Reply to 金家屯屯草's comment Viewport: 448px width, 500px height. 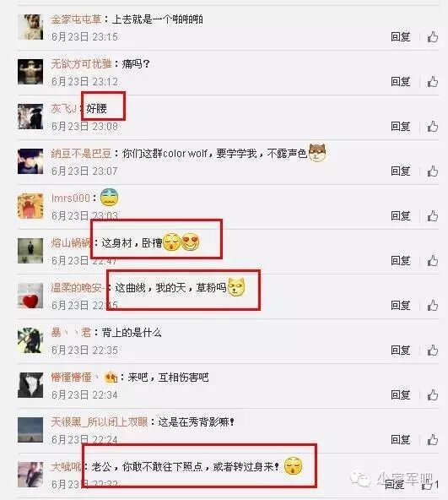coord(400,37)
